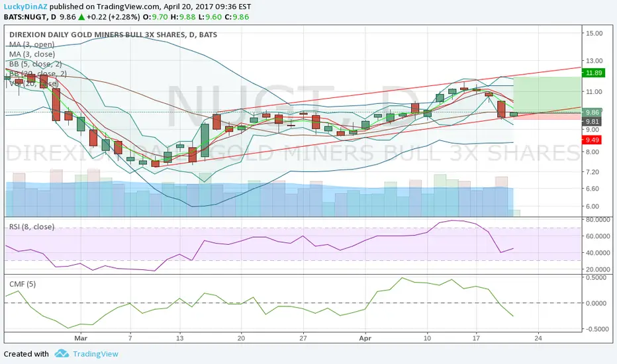Click the 27 date axis label
The width and height of the screenshot is (617, 364).
point(303,338)
